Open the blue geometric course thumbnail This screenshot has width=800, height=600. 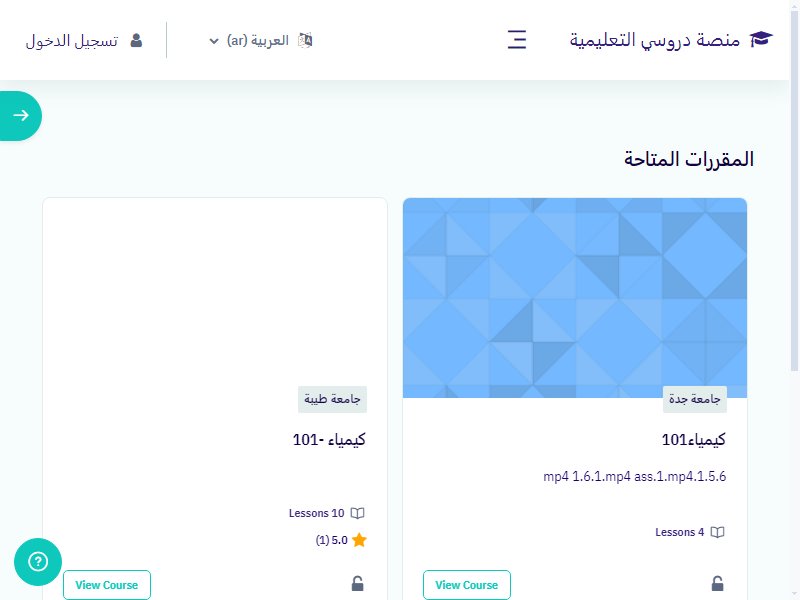575,298
